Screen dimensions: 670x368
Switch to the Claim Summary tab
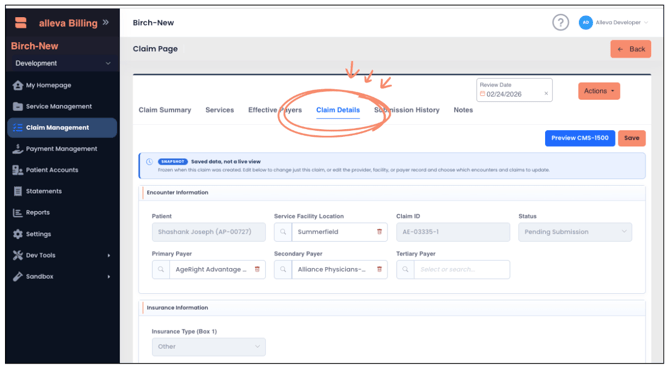(x=165, y=110)
